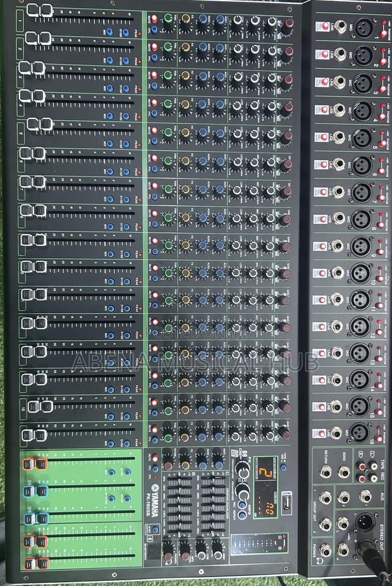Select the red GAIN knob on channel 12

coord(285,327)
